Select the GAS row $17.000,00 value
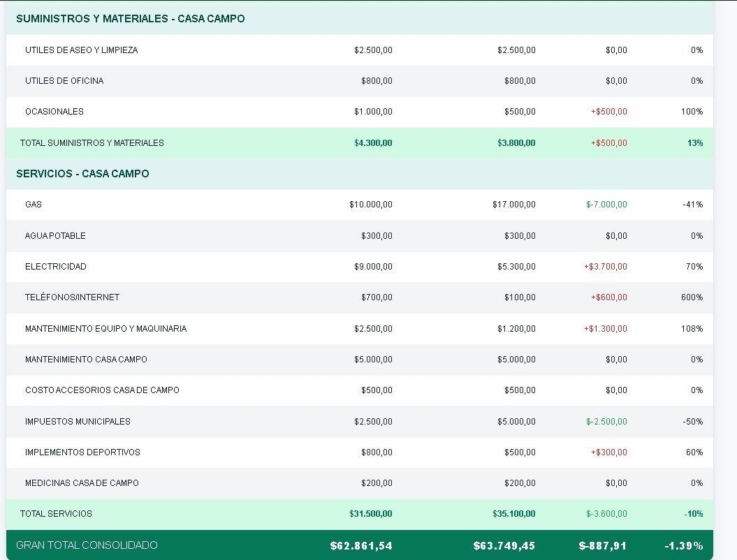737x560 pixels. click(513, 205)
